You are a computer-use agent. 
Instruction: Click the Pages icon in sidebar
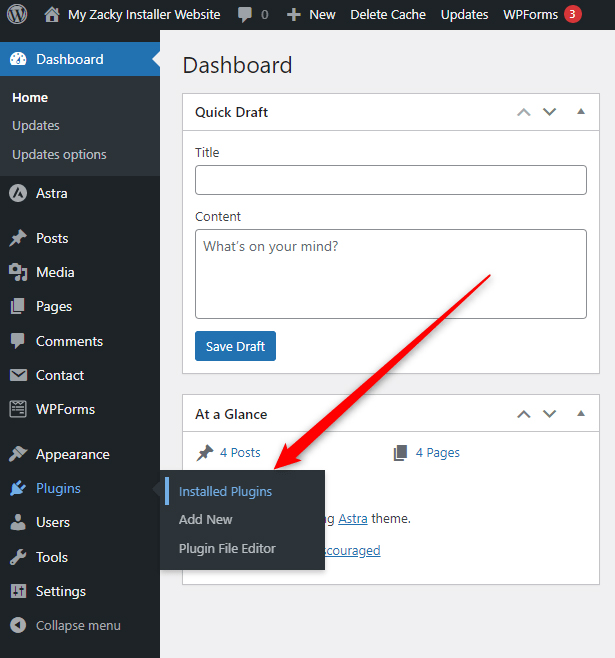18,306
